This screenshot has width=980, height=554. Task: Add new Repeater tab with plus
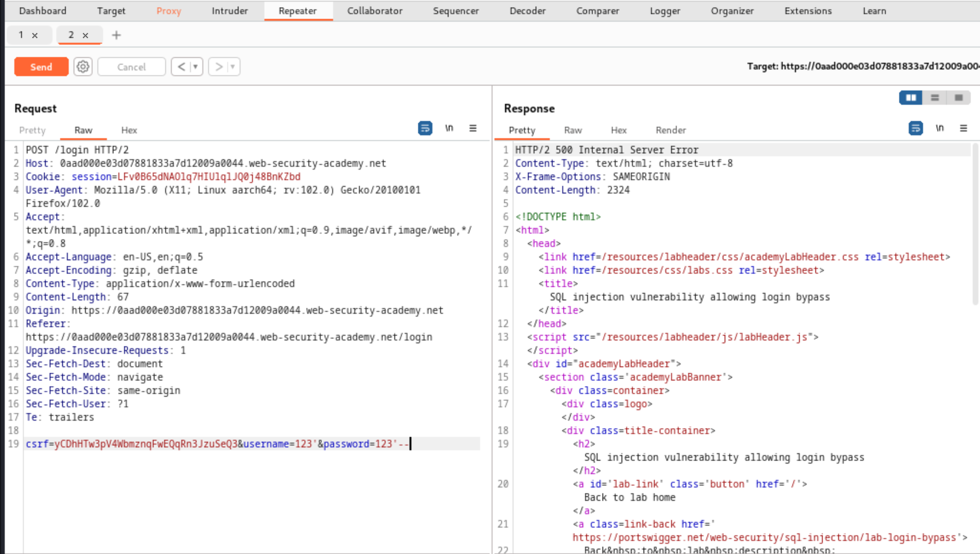coord(116,35)
